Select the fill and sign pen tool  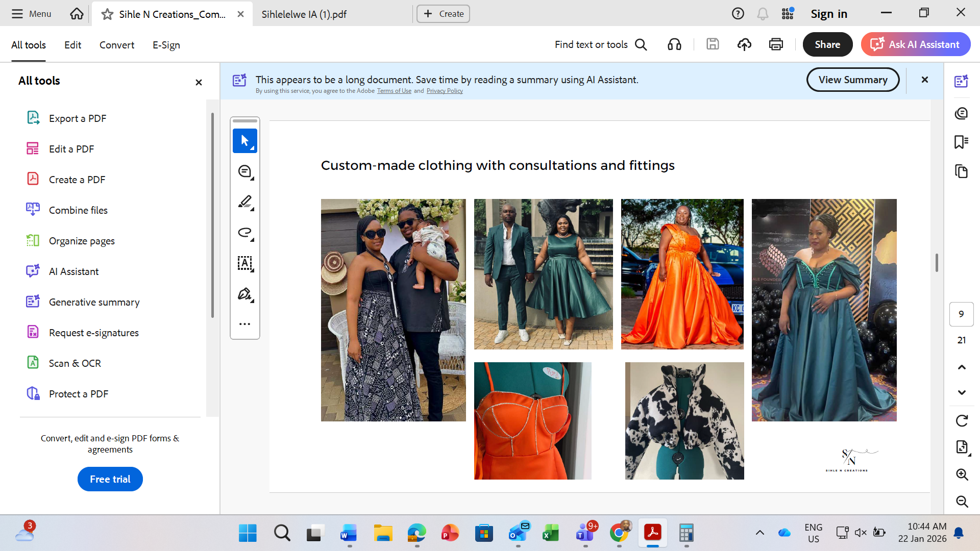click(x=244, y=294)
